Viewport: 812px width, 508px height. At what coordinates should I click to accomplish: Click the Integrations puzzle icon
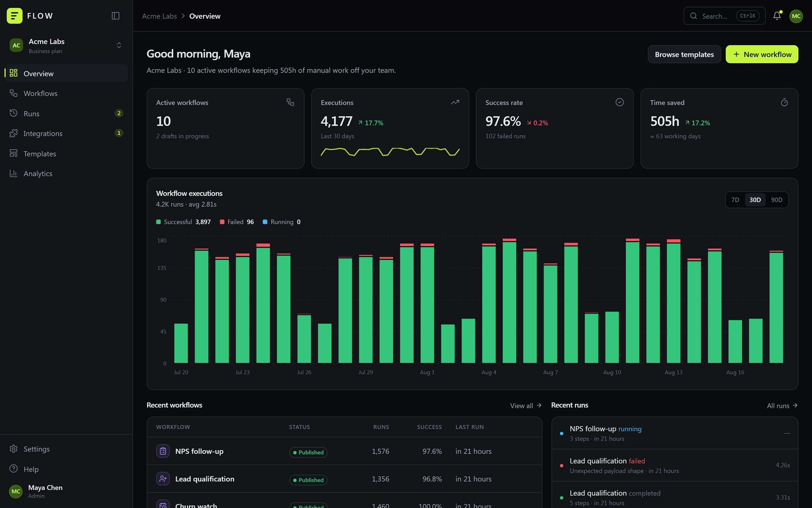13,133
